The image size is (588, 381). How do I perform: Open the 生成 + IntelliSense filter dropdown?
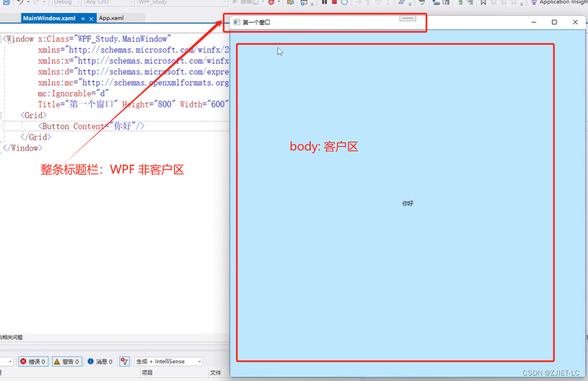(x=168, y=361)
